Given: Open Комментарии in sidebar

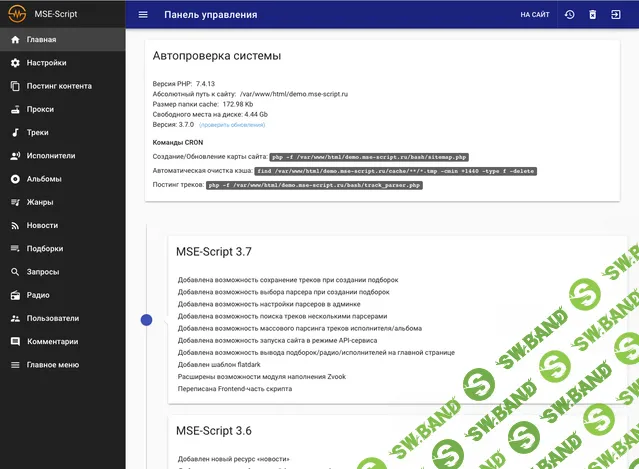Looking at the screenshot, I should tap(63, 341).
